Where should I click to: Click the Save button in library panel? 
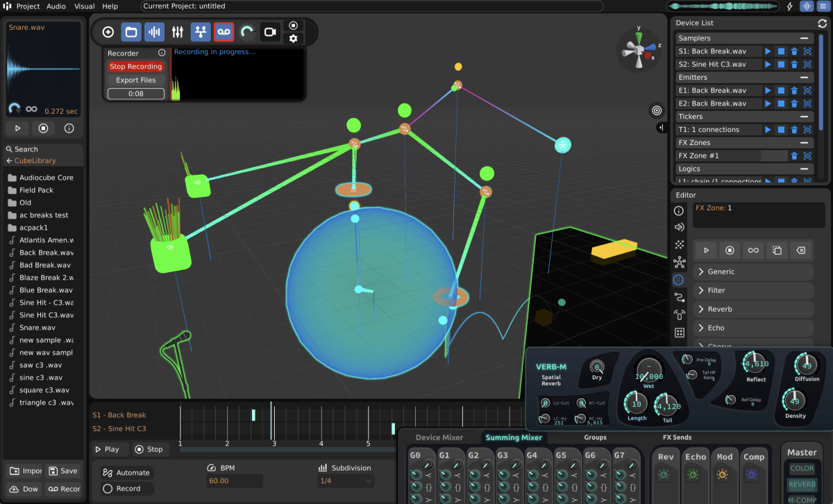pyautogui.click(x=63, y=471)
